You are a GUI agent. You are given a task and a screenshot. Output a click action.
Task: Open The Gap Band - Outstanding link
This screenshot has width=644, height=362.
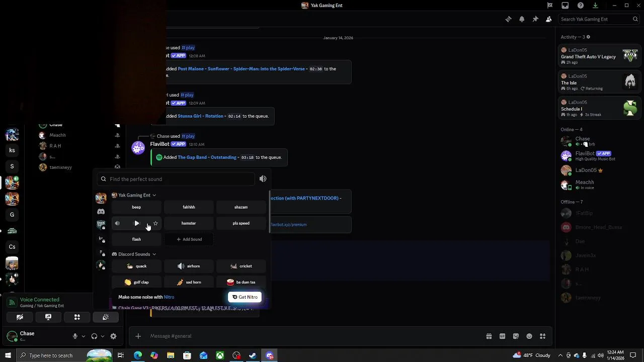click(x=207, y=157)
